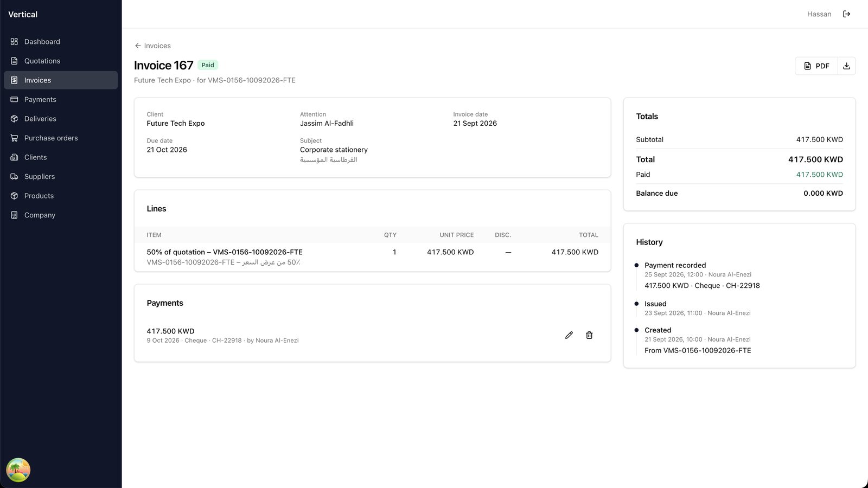This screenshot has width=868, height=488.
Task: Click the invoice date 21 Sept 2026
Action: [475, 124]
